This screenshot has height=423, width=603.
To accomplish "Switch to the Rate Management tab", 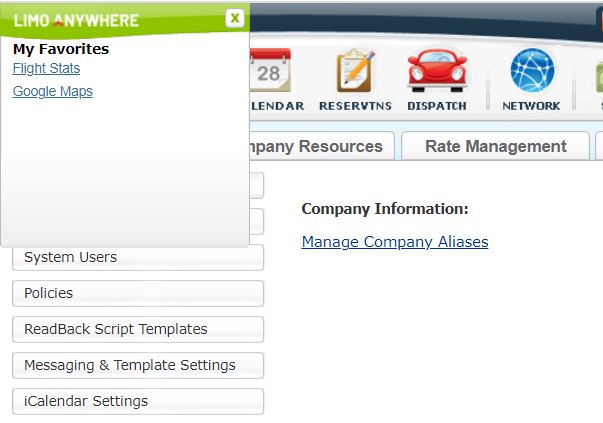I will (495, 147).
